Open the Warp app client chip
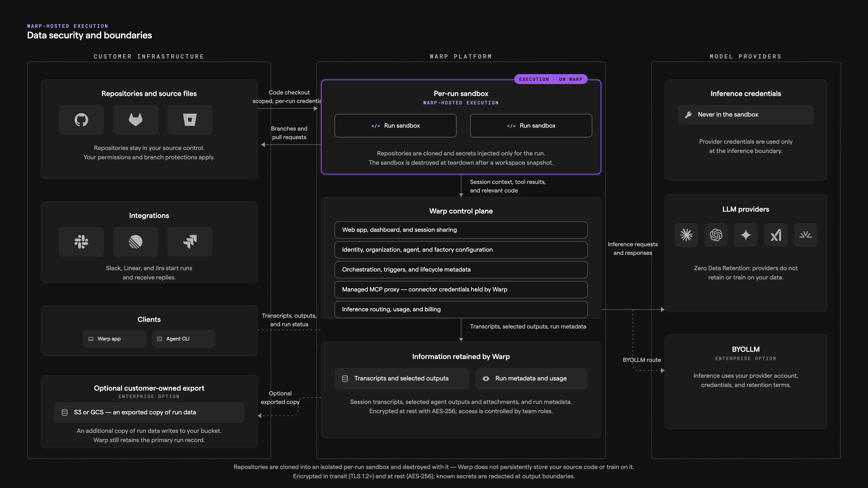The width and height of the screenshot is (868, 488). tap(115, 339)
